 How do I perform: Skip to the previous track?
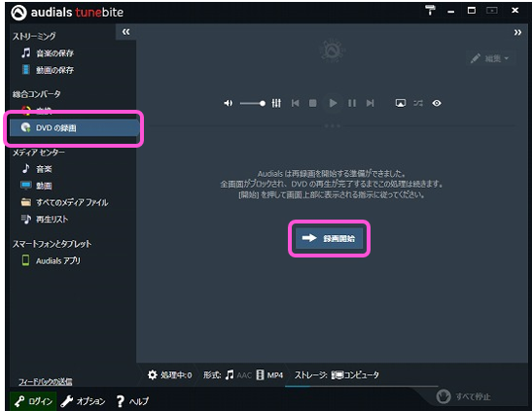(296, 103)
